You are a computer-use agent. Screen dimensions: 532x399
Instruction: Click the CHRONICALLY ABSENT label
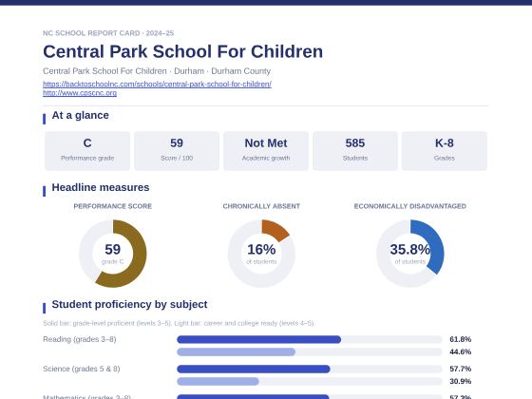point(261,206)
